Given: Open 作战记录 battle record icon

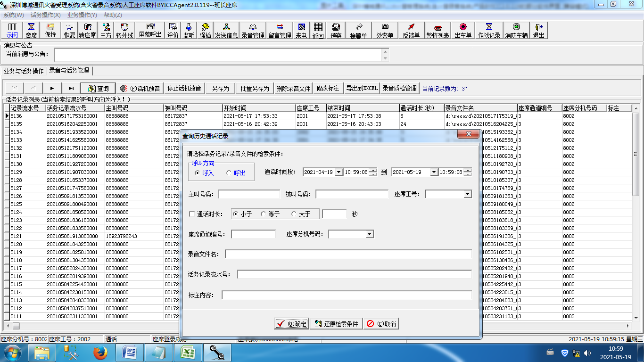Looking at the screenshot, I should tap(489, 31).
